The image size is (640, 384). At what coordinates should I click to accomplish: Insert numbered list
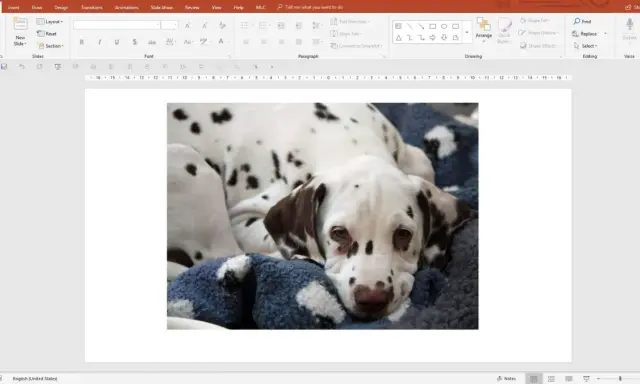(x=264, y=25)
